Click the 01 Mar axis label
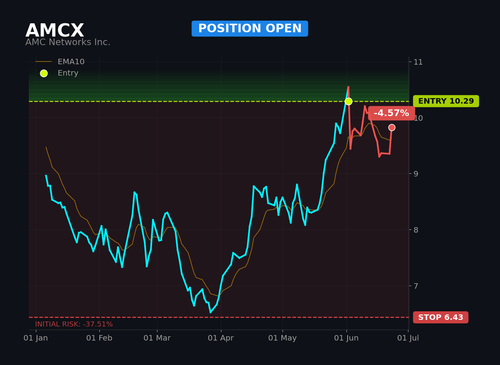500x365 pixels. [157, 338]
